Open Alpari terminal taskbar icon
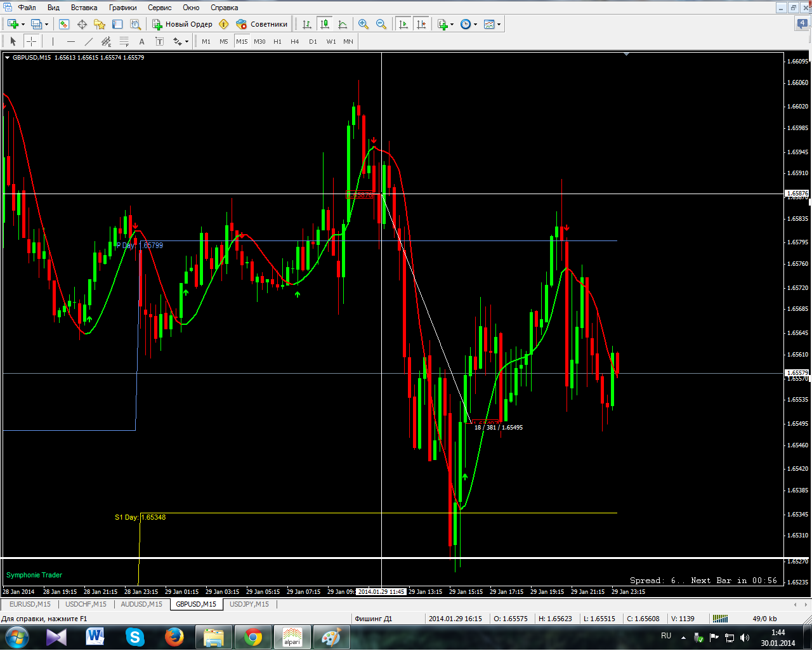The image size is (812, 651). click(x=292, y=636)
